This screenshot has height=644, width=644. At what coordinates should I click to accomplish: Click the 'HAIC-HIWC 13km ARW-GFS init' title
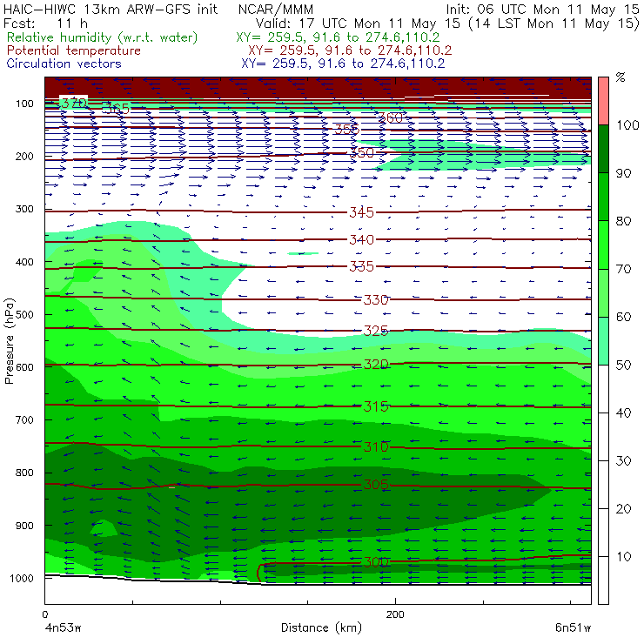point(111,10)
